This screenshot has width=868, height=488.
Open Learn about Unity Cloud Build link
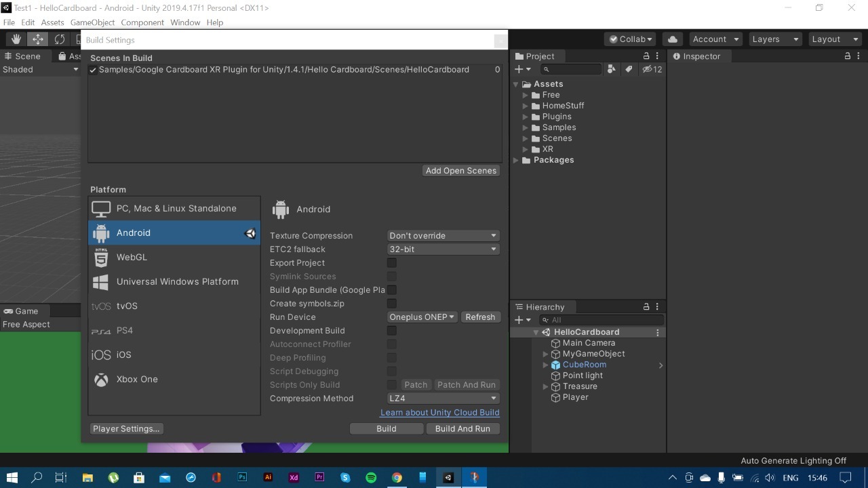[439, 412]
